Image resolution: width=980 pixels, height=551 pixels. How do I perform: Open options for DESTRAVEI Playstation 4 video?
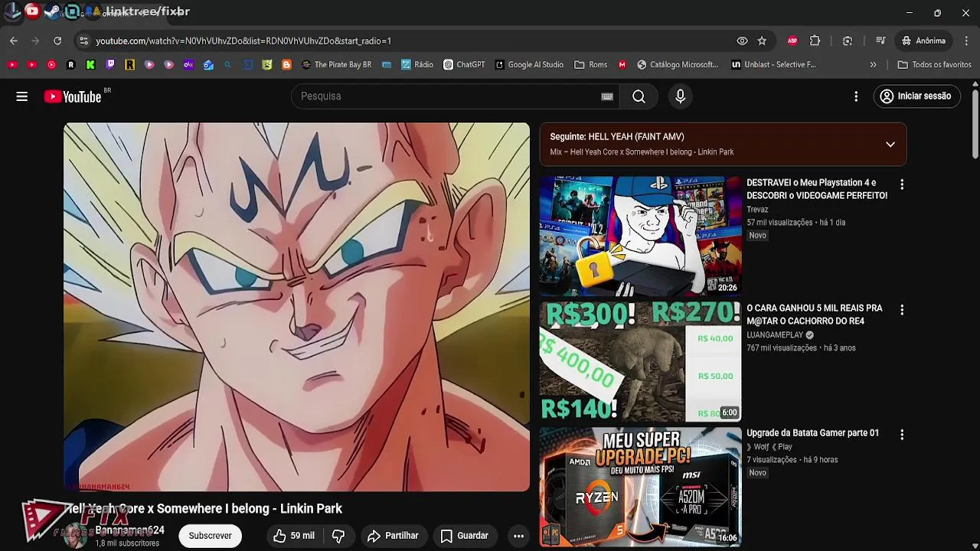pyautogui.click(x=902, y=184)
